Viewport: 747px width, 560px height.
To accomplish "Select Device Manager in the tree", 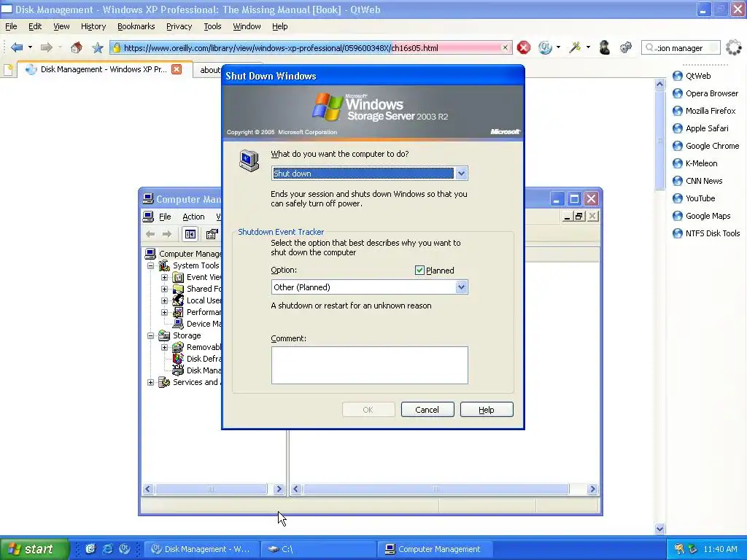I will pos(198,324).
